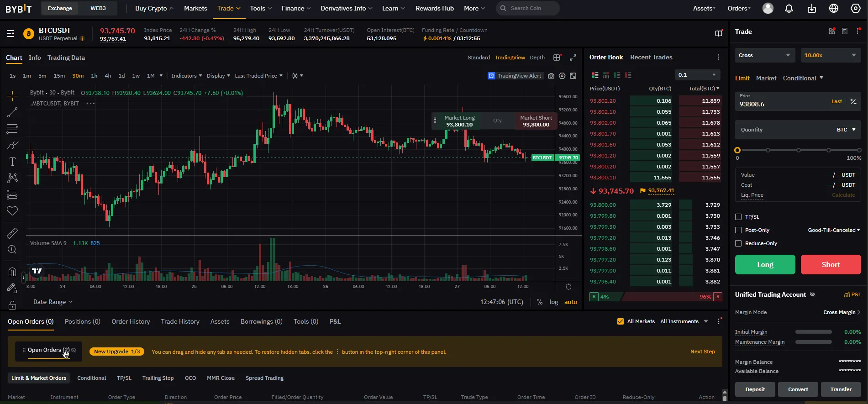The width and height of the screenshot is (868, 404).
Task: Open the user profile avatar
Action: point(768,8)
